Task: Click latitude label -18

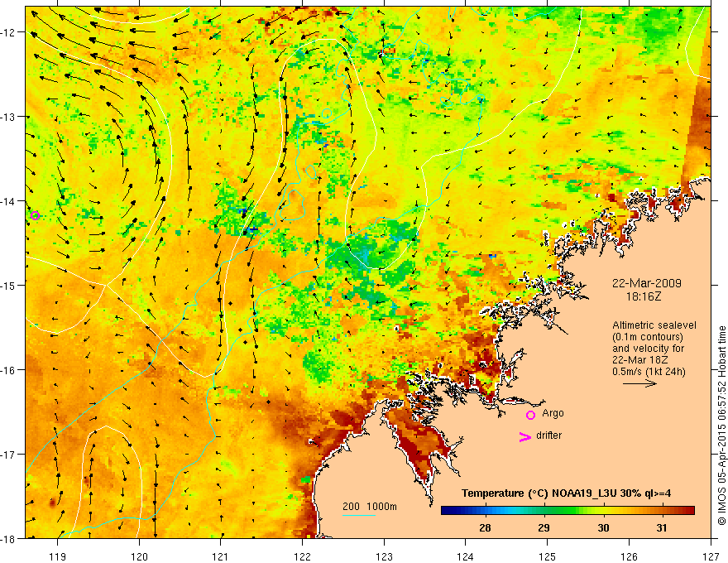Action: click(9, 538)
